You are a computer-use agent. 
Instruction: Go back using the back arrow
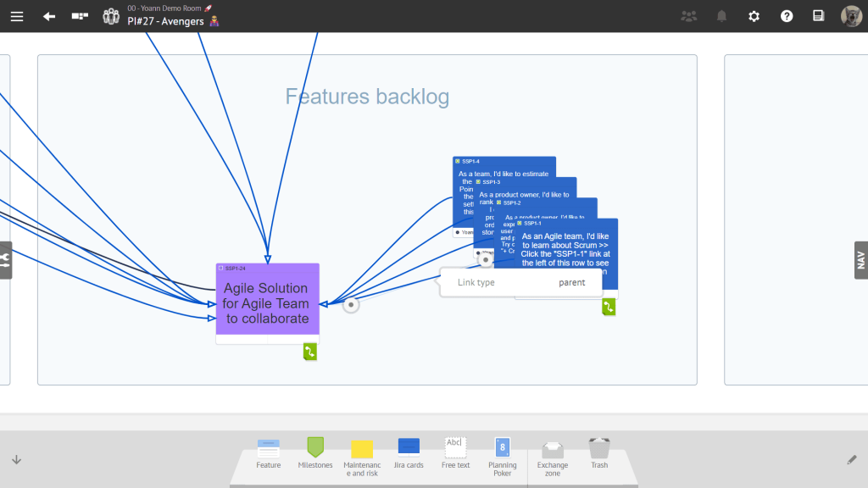coord(47,15)
